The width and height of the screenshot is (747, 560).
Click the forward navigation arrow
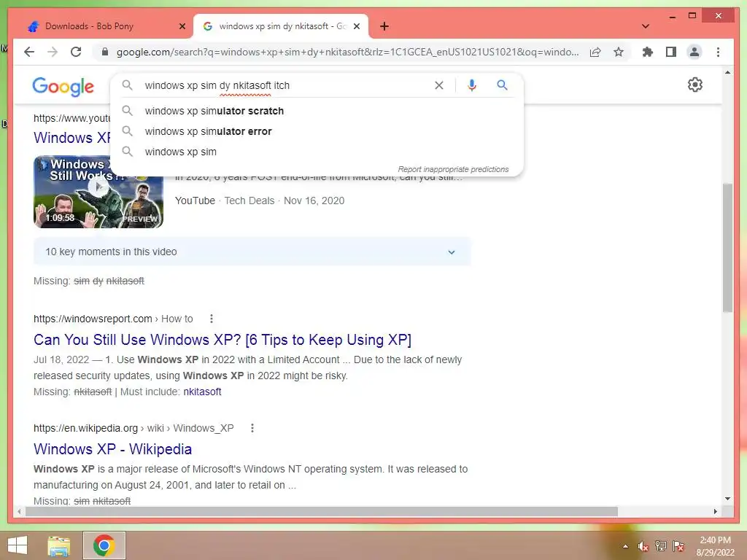coord(53,52)
